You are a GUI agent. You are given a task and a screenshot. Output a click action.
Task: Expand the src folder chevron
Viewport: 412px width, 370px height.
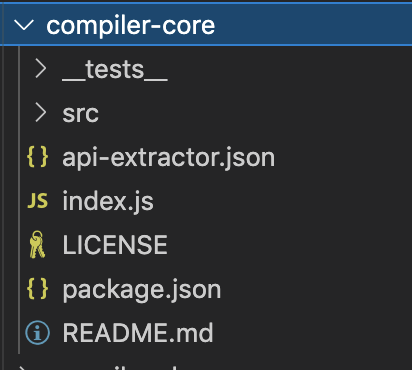click(x=40, y=113)
